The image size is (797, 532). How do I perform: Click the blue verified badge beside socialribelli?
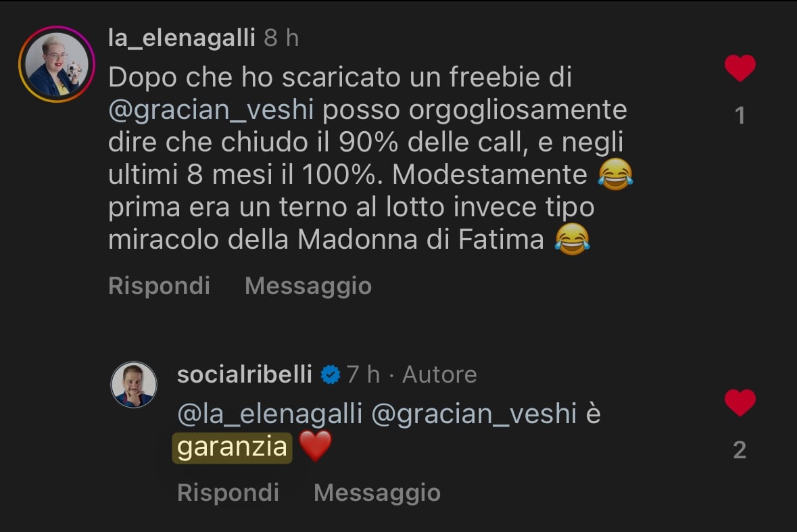[330, 374]
